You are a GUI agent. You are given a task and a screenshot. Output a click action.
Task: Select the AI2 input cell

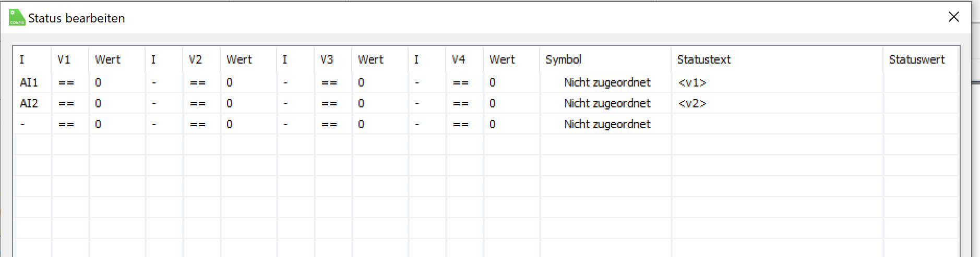click(x=29, y=103)
